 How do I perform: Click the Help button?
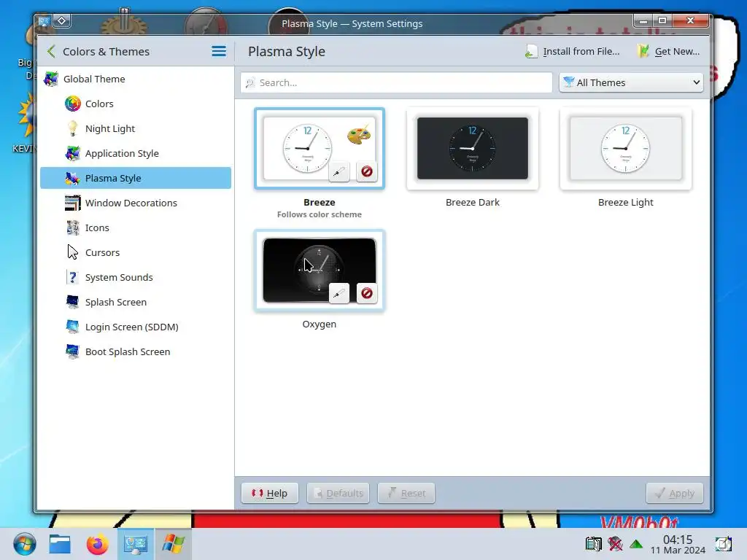pyautogui.click(x=270, y=494)
